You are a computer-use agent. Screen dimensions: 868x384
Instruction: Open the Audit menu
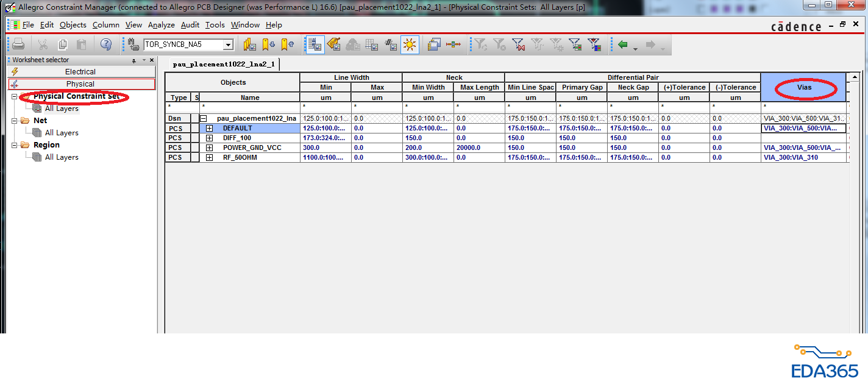tap(190, 25)
